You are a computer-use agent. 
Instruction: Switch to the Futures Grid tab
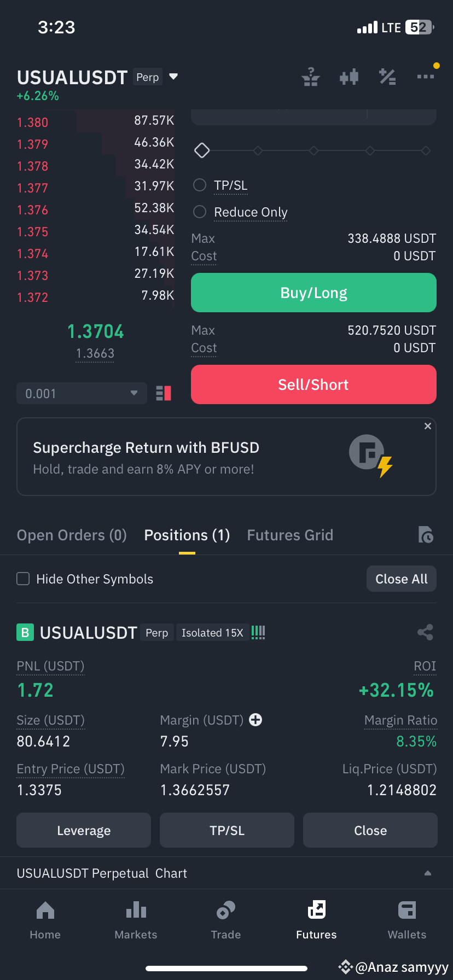[x=290, y=535]
